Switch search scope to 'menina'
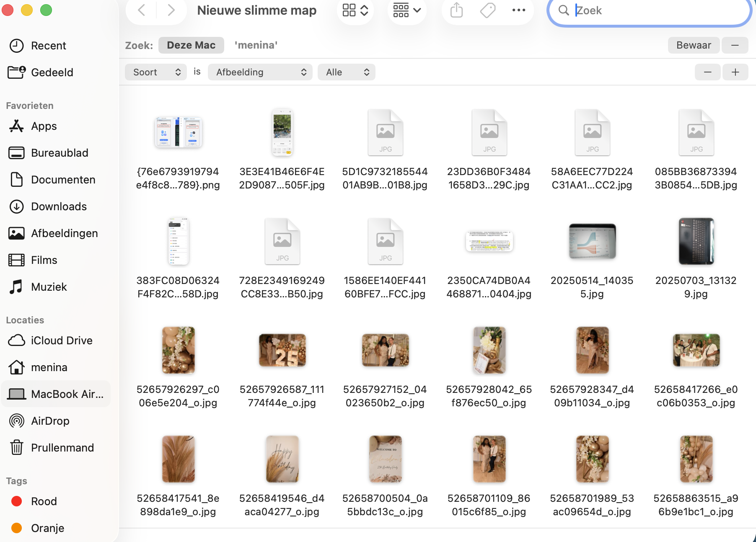Image resolution: width=756 pixels, height=542 pixels. coord(256,45)
